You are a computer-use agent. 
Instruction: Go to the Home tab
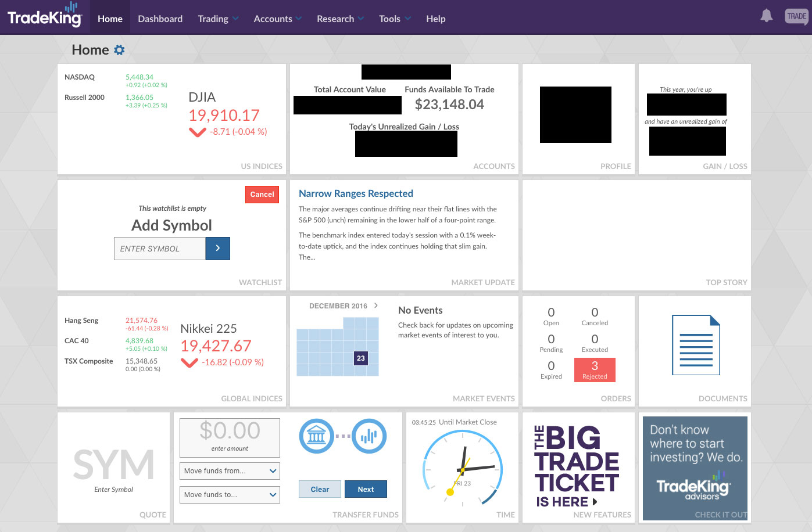point(110,19)
